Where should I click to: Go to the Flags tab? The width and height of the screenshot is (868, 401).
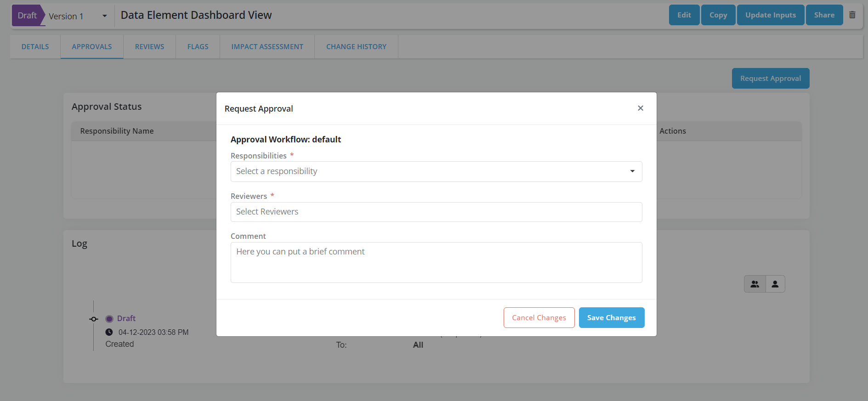(x=198, y=47)
